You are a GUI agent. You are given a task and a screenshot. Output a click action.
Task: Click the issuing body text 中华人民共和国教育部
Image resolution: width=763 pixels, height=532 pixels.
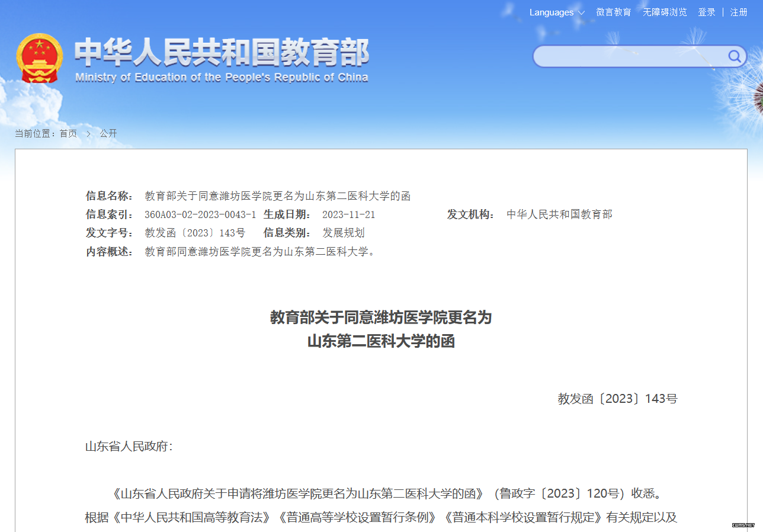click(x=559, y=214)
